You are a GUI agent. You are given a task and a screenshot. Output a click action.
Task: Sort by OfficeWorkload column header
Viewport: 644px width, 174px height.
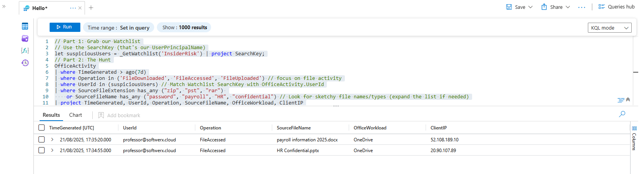tap(370, 128)
